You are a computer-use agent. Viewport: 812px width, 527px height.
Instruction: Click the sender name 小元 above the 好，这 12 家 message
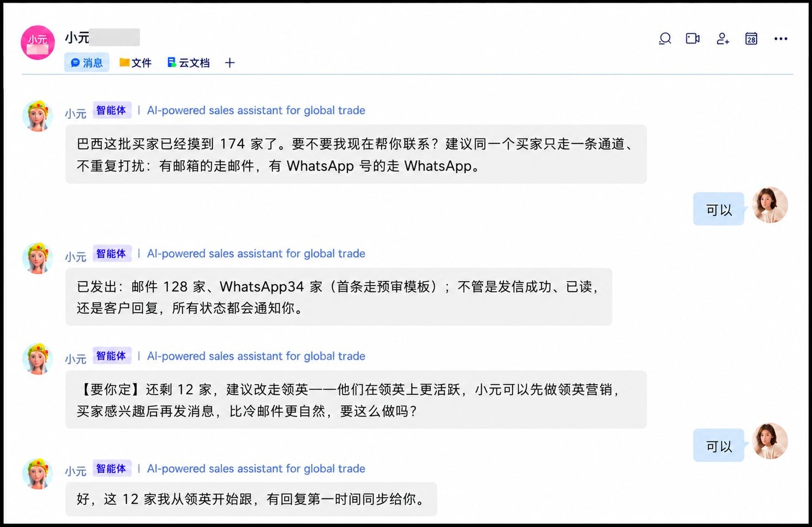[x=76, y=471]
